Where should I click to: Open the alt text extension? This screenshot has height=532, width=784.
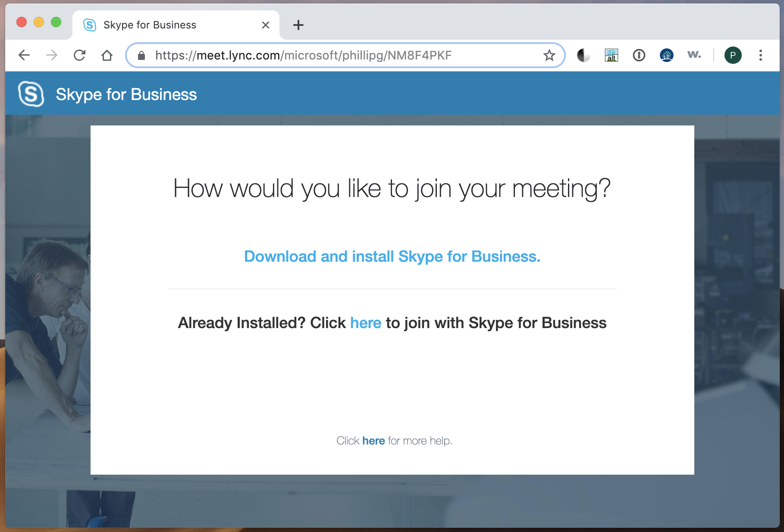[x=611, y=55]
